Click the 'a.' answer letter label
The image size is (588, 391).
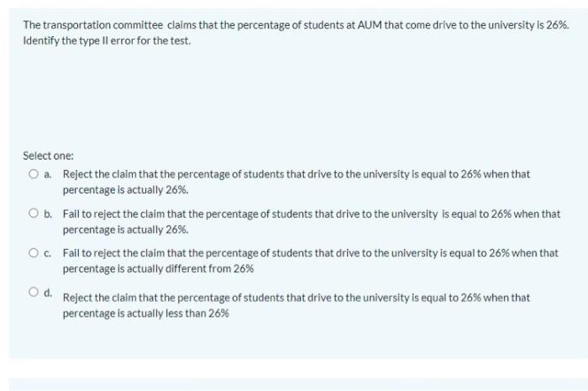(x=48, y=175)
